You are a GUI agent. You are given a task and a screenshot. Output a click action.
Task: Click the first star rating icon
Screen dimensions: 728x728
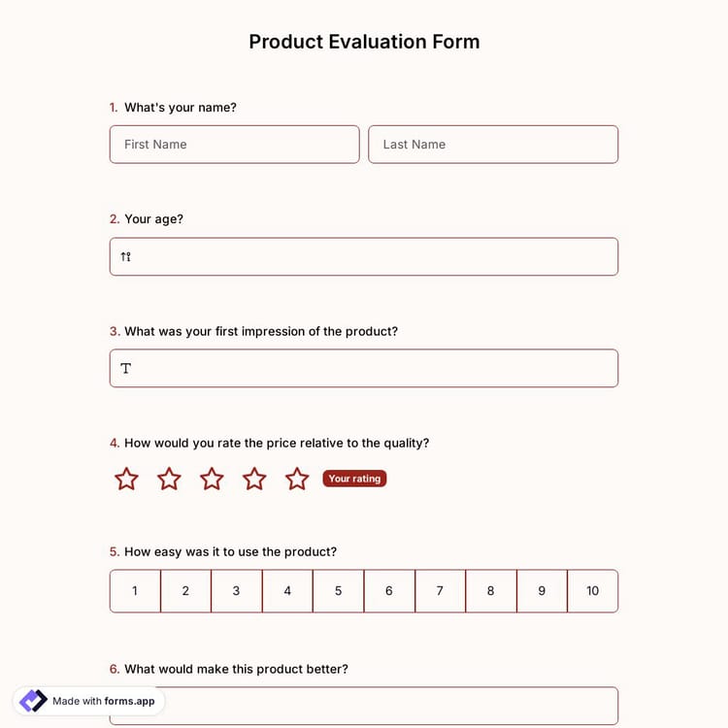pos(126,479)
